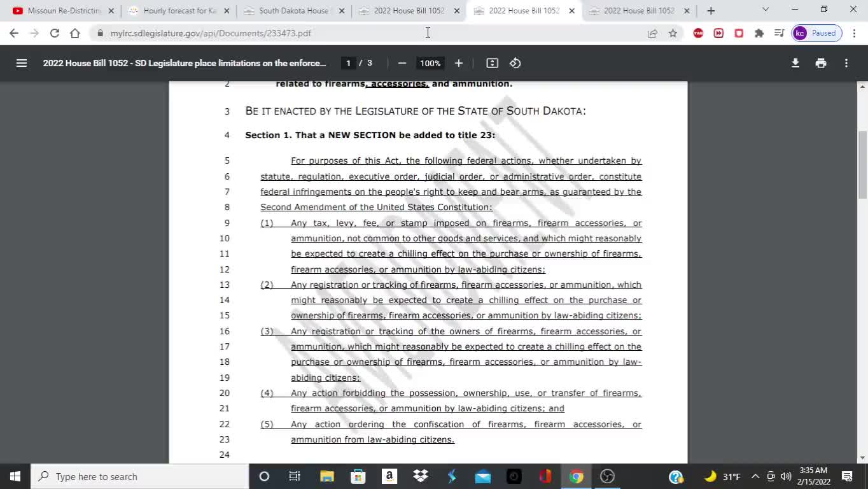Open Task View on taskbar

(295, 476)
